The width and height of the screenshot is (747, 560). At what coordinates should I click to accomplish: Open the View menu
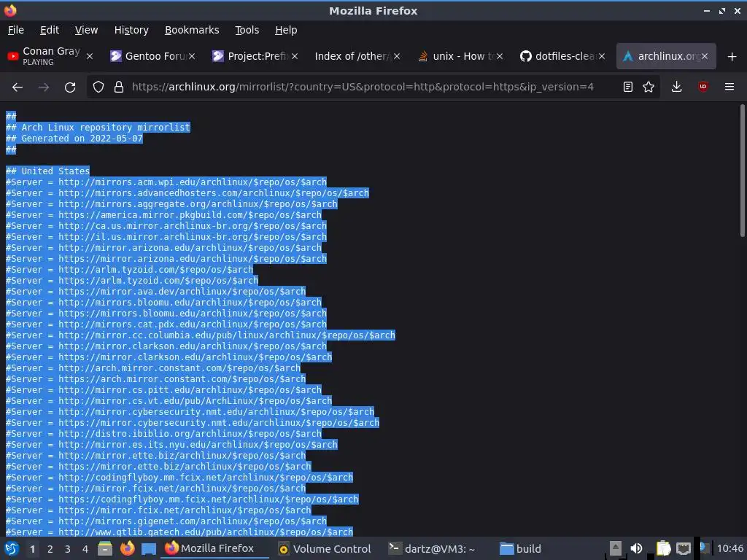click(86, 30)
